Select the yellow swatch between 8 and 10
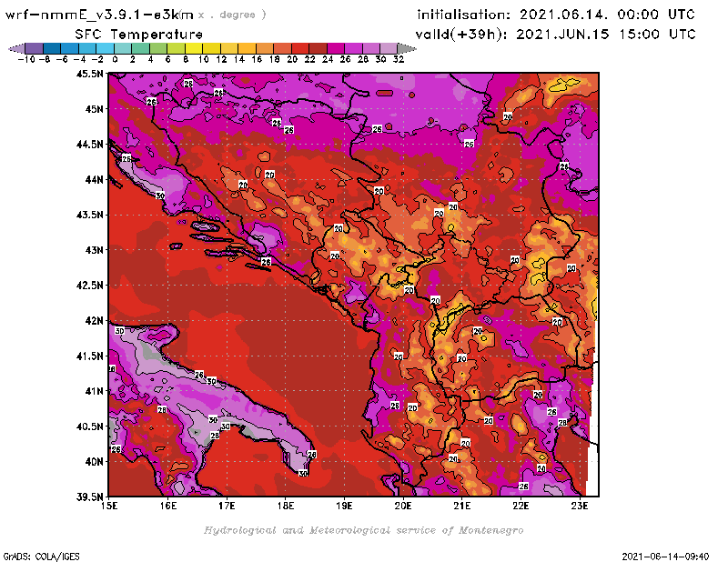Screen dimensions: 728x562 194,48
